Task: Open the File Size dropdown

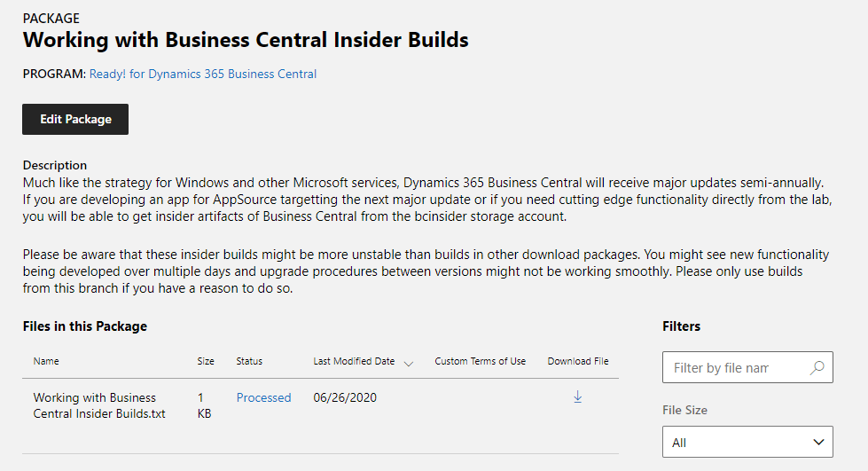Action: point(747,442)
